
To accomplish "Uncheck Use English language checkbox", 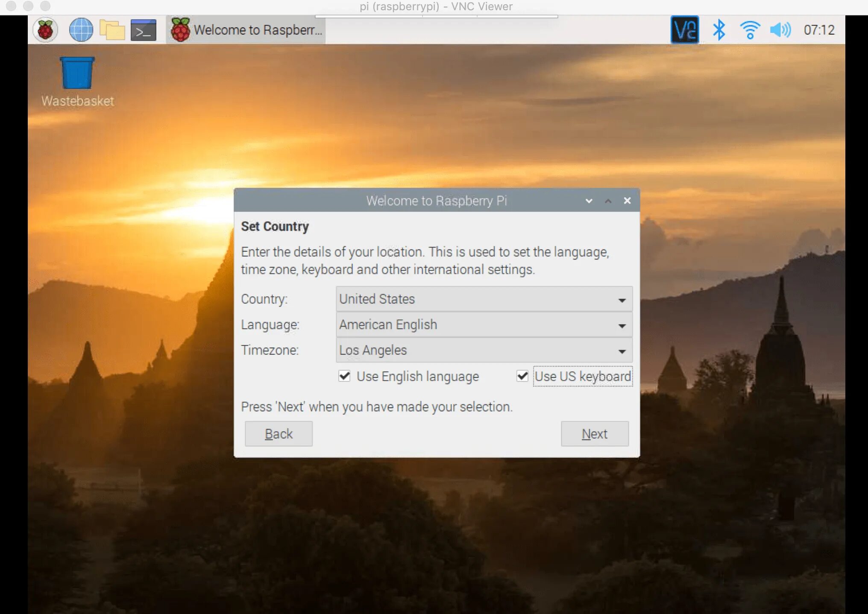I will pos(344,376).
